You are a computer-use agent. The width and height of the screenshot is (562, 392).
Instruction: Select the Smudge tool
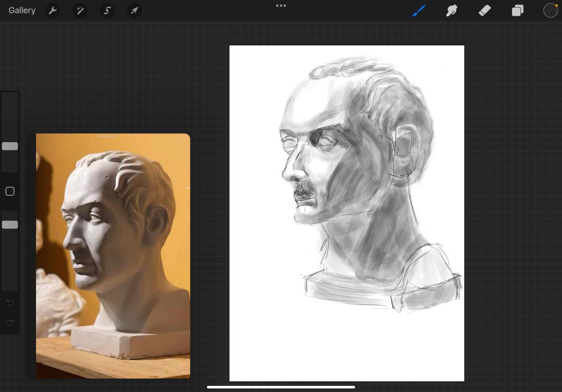(452, 11)
